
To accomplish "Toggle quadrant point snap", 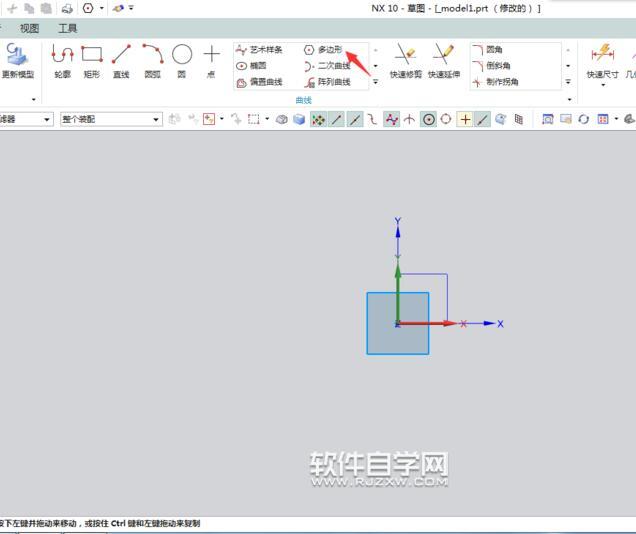I will [446, 119].
